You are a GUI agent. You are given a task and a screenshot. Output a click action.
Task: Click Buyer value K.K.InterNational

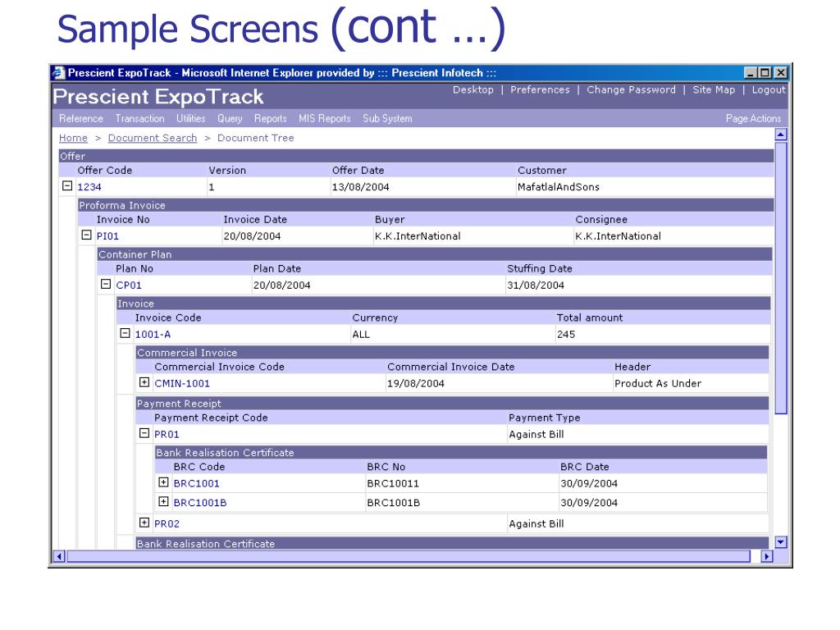418,236
